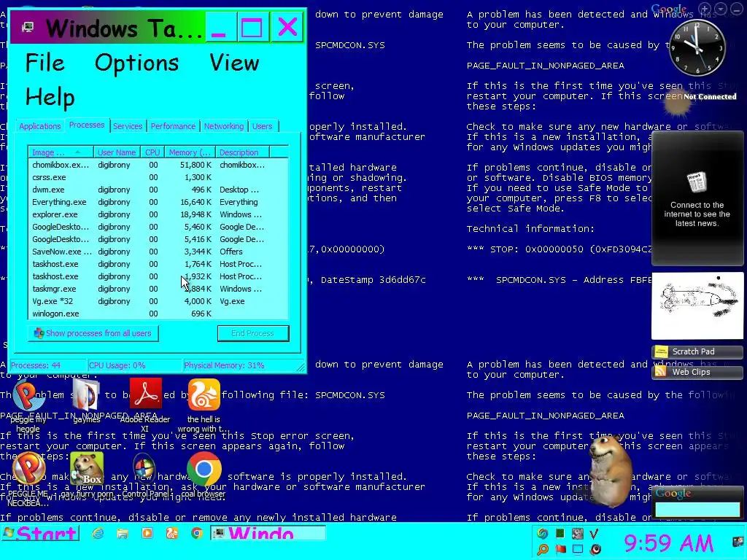The height and width of the screenshot is (560, 747).
Task: Open the File menu in Task Manager
Action: pyautogui.click(x=44, y=63)
